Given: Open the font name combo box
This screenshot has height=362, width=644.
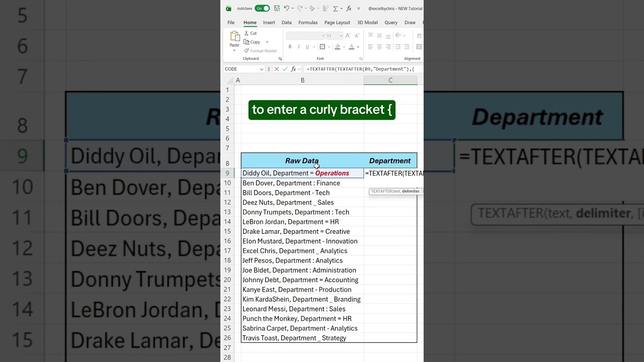Looking at the screenshot, I should (x=305, y=36).
